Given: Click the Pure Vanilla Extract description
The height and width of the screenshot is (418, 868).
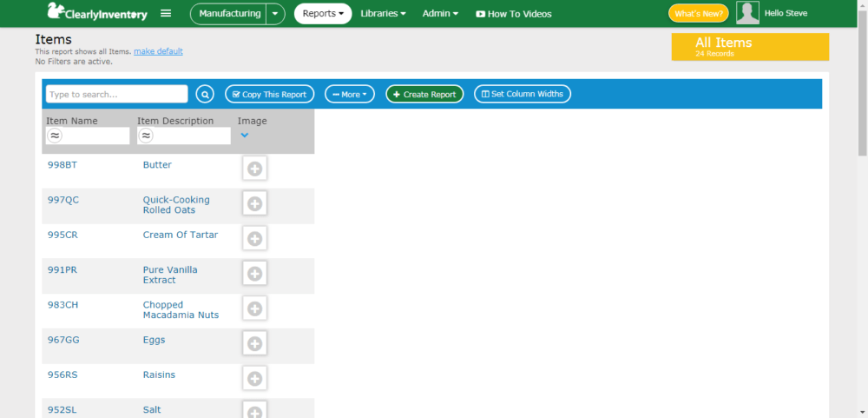Looking at the screenshot, I should 170,275.
